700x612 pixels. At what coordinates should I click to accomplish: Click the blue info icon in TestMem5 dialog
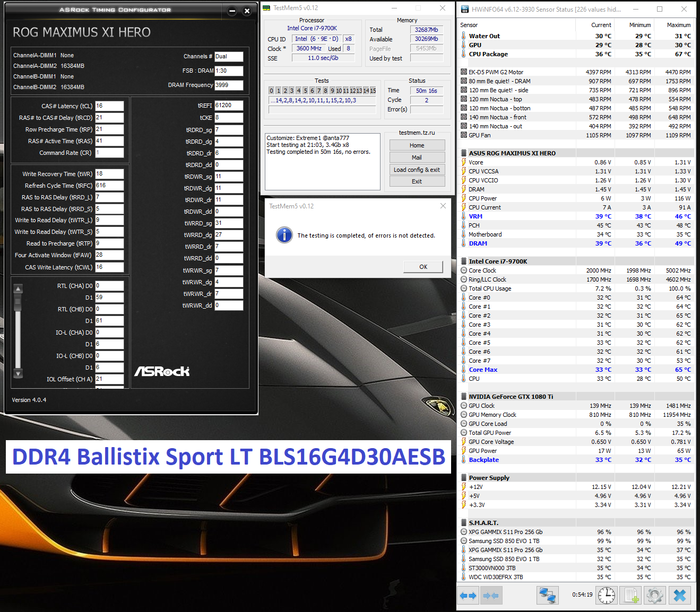tap(284, 234)
